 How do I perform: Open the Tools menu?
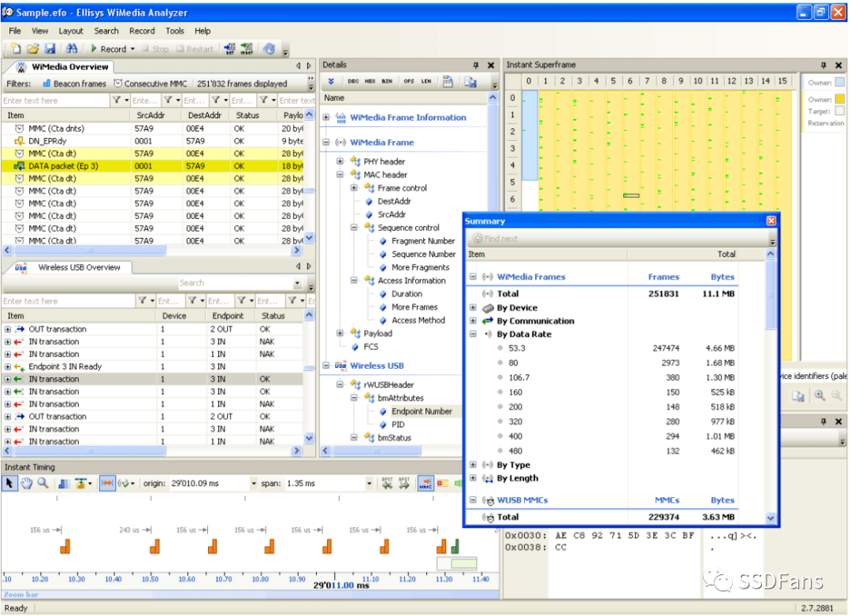coord(175,31)
